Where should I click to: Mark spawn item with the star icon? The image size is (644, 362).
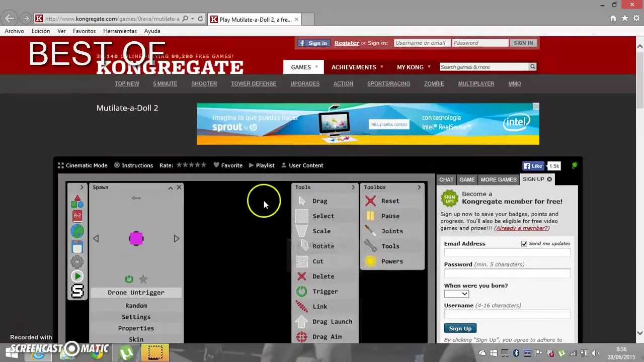coord(143,279)
